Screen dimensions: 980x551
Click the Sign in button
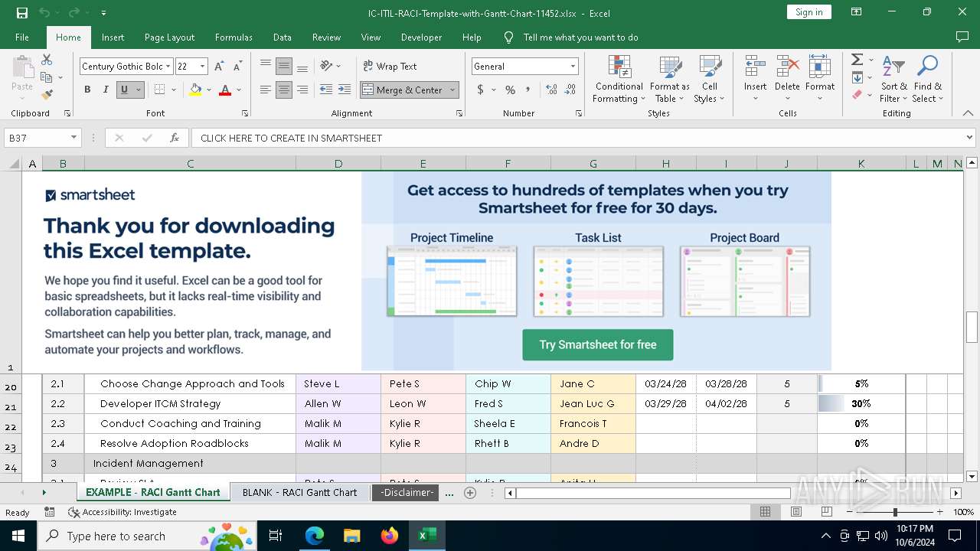coord(808,12)
